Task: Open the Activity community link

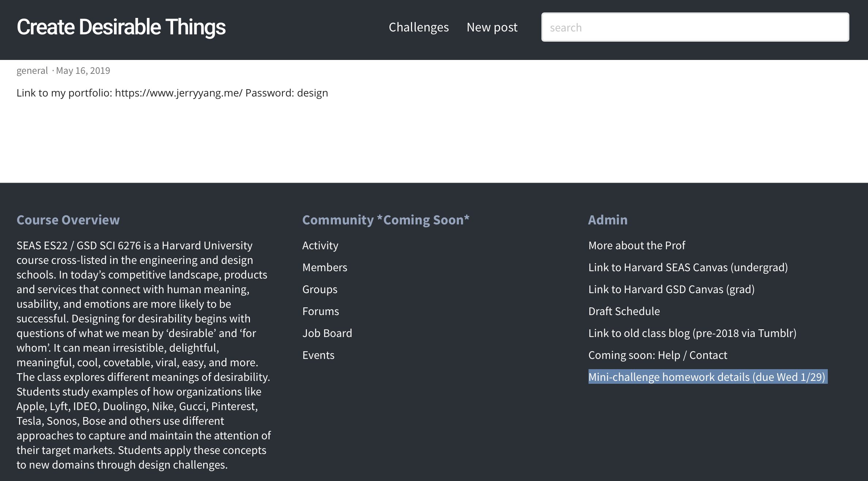Action: pos(320,245)
